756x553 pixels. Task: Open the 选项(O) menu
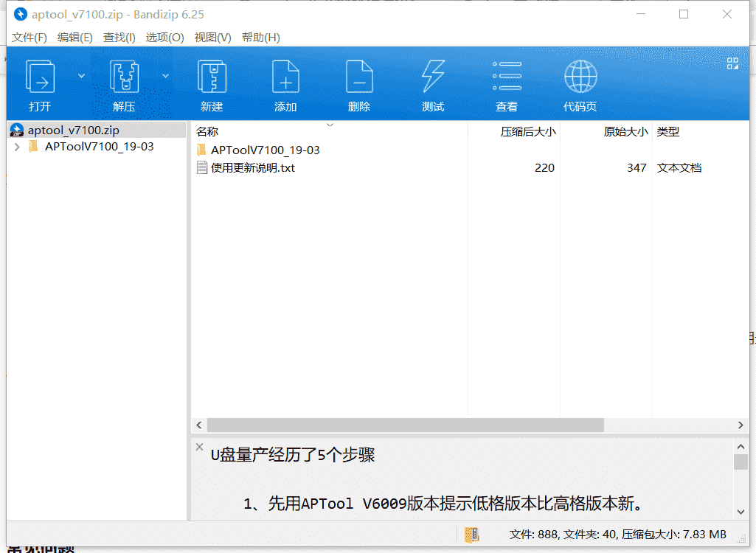(x=165, y=37)
